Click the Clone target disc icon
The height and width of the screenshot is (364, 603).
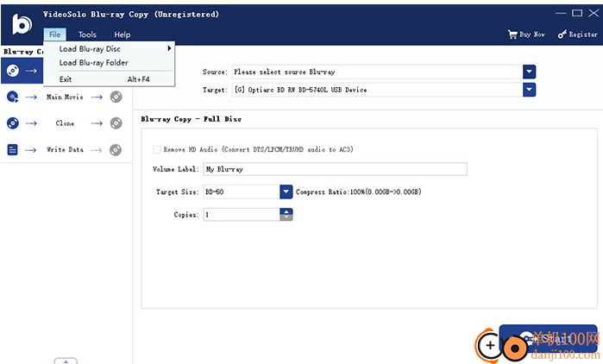116,123
